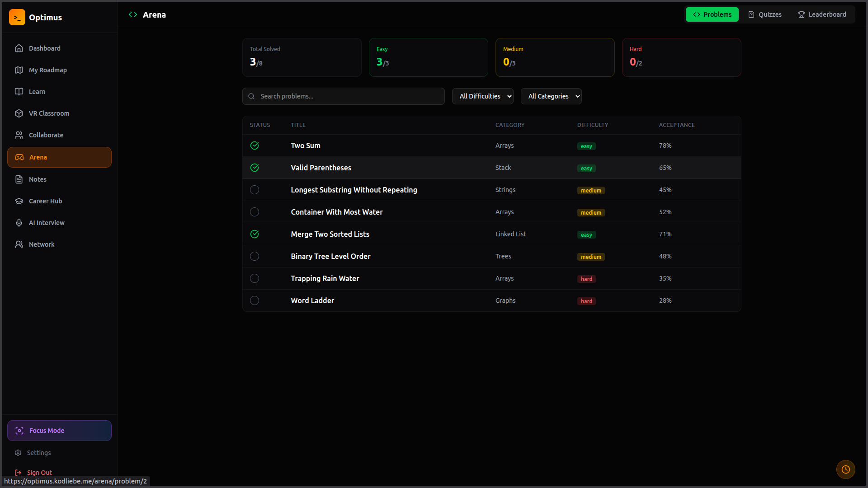Click the Notes document icon
This screenshot has width=868, height=488.
tap(19, 179)
